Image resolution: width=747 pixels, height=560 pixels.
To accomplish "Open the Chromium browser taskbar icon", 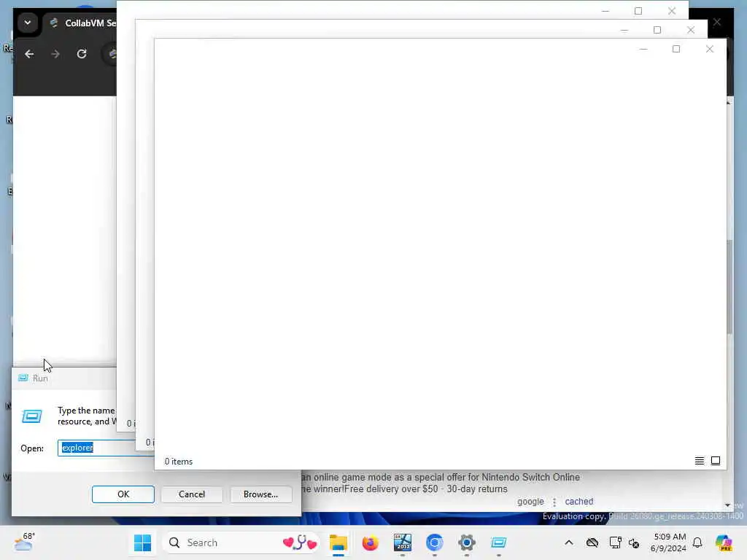I will 435,542.
